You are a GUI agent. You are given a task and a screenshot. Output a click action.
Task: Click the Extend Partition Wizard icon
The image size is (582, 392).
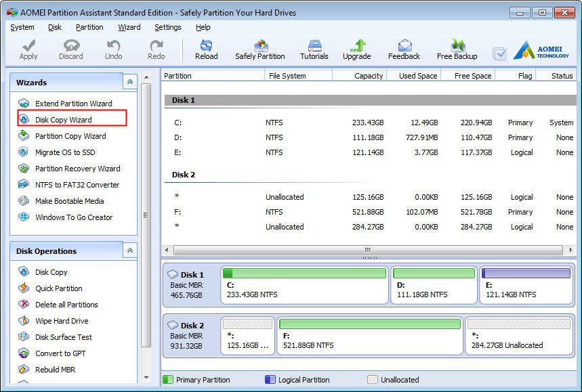click(24, 103)
